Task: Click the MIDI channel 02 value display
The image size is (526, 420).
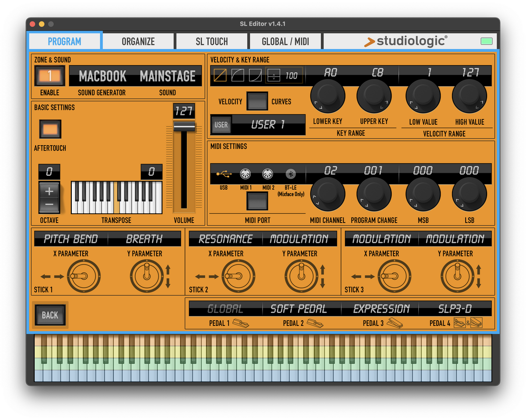Action: [x=330, y=171]
